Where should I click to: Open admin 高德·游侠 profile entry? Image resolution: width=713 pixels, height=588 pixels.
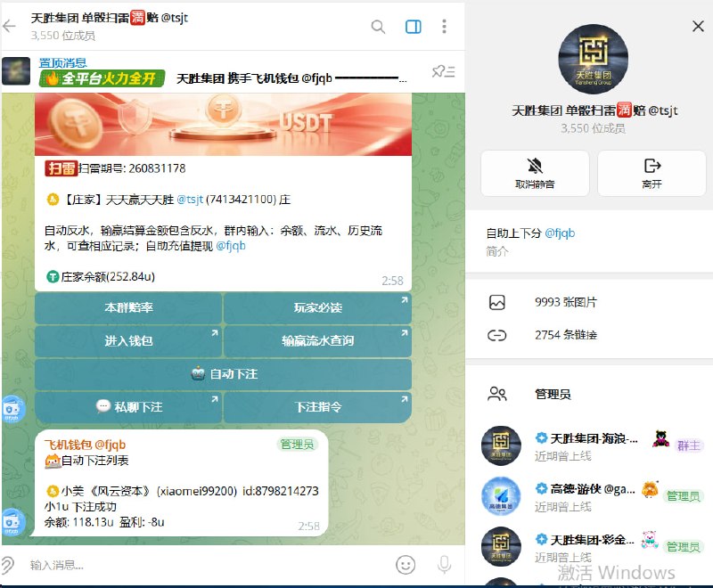click(589, 495)
